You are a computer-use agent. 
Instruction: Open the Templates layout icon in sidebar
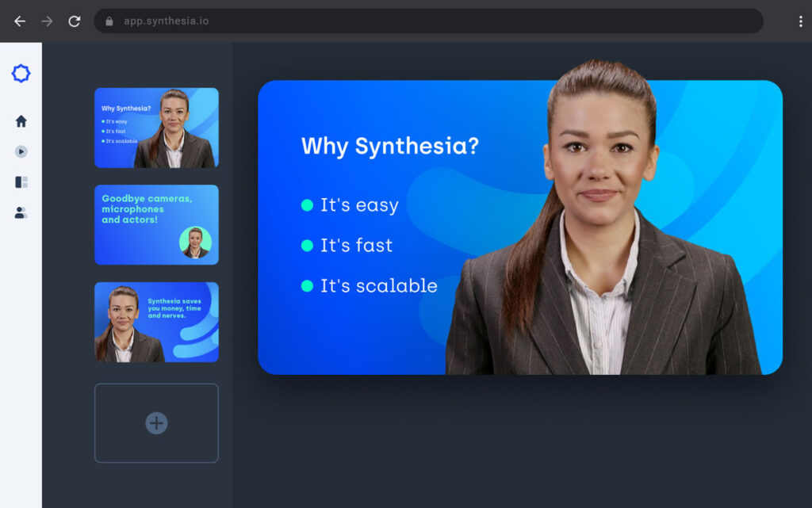point(21,182)
